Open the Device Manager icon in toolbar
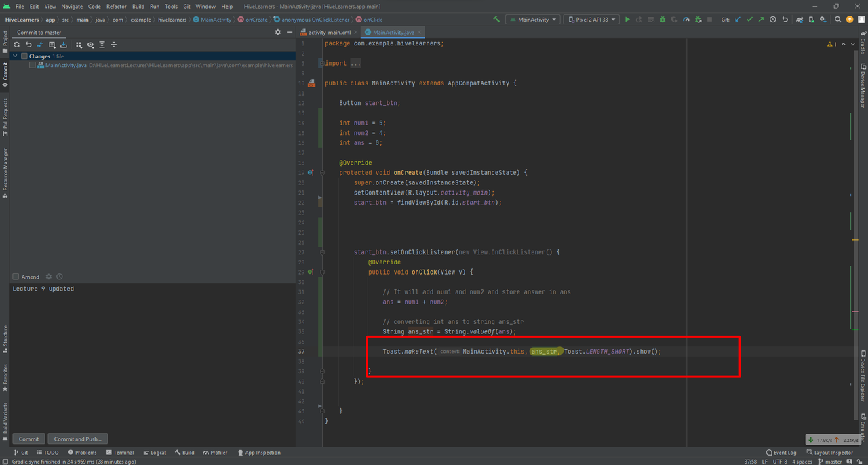Viewport: 868px width, 465px height. (x=812, y=20)
